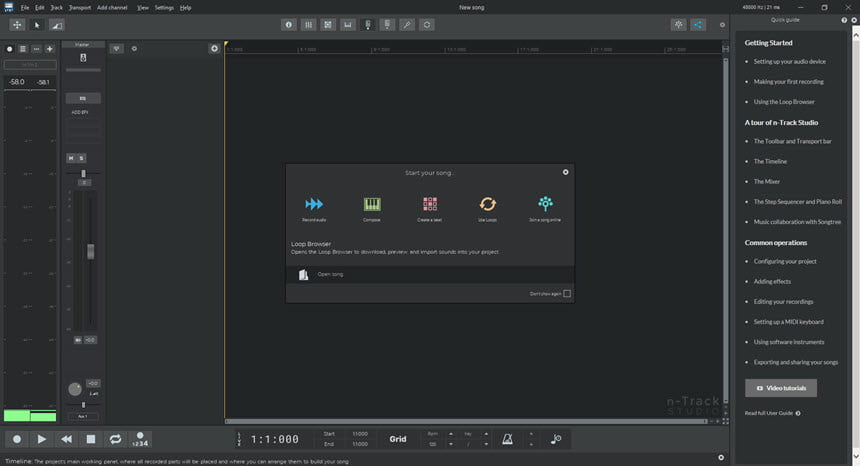This screenshot has height=466, width=860.
Task: Click the selection End value field
Action: pos(360,444)
